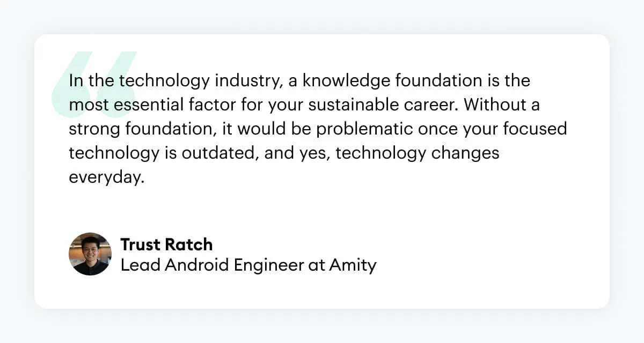Click the Lead Android Engineer at Amity subtitle
This screenshot has width=644, height=343.
[x=248, y=265]
